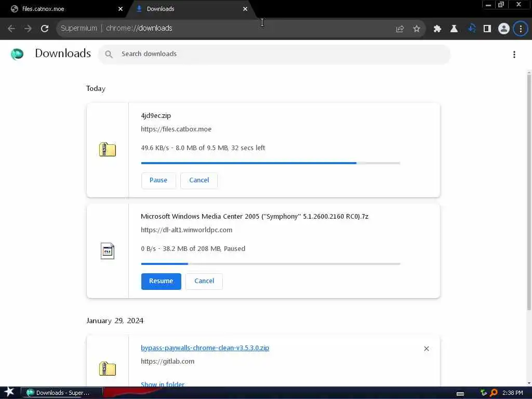
Task: Open the https://dl-alt1.winworldpc.com source link
Action: (187, 230)
